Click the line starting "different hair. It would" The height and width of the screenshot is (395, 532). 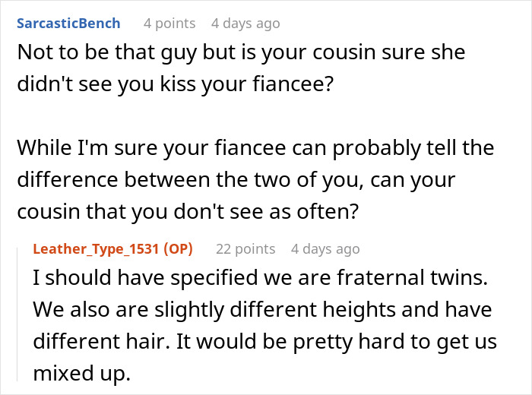[264, 341]
